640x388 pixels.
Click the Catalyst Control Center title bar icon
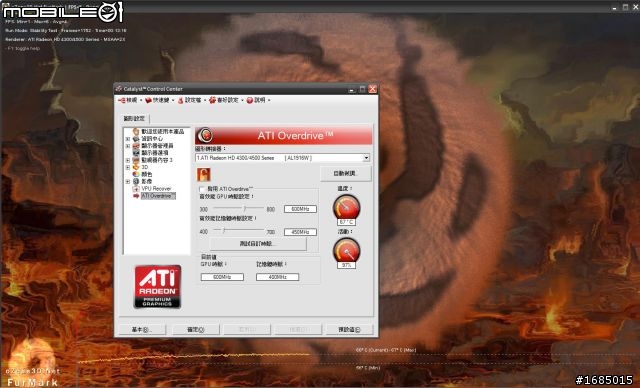pyautogui.click(x=119, y=89)
